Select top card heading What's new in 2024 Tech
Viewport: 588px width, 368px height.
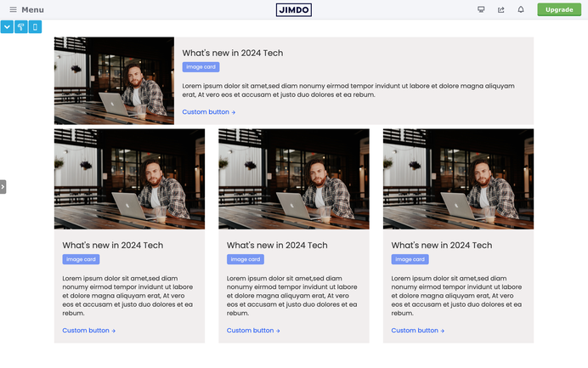pos(233,53)
